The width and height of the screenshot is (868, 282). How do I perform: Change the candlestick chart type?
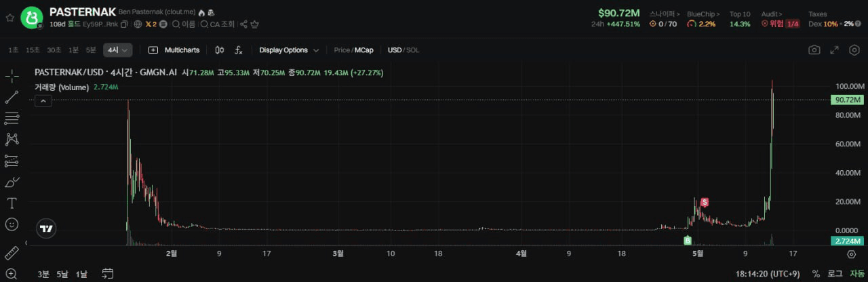click(x=219, y=50)
